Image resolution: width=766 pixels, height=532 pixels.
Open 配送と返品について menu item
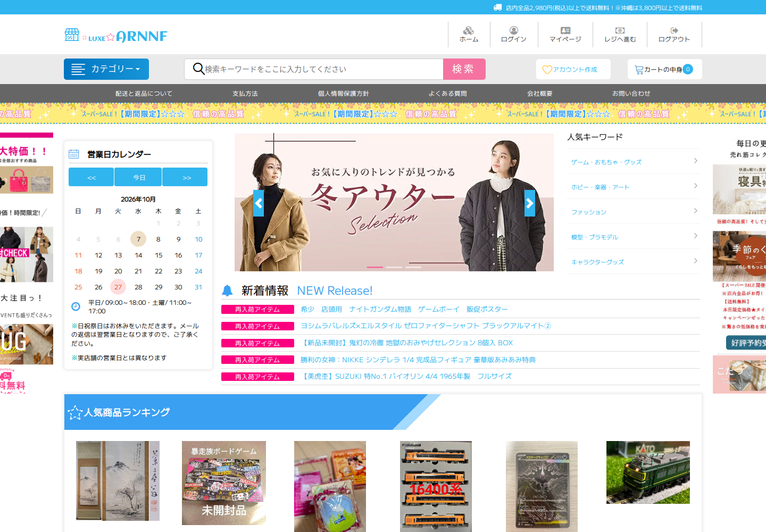144,94
